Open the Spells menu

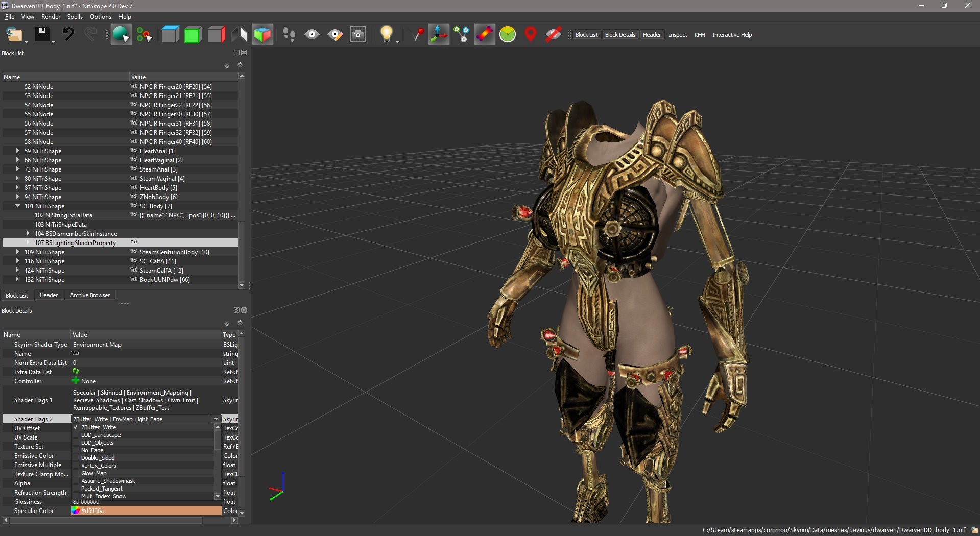pos(75,17)
